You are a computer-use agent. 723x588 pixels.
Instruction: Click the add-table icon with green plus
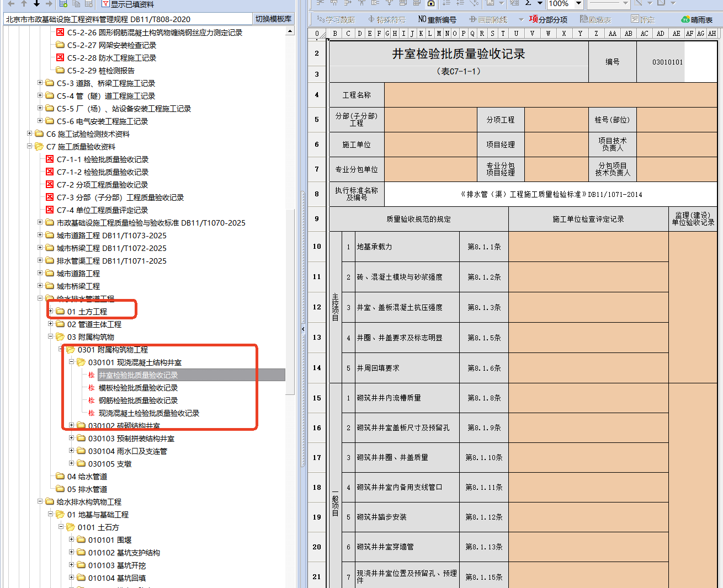click(x=63, y=3)
